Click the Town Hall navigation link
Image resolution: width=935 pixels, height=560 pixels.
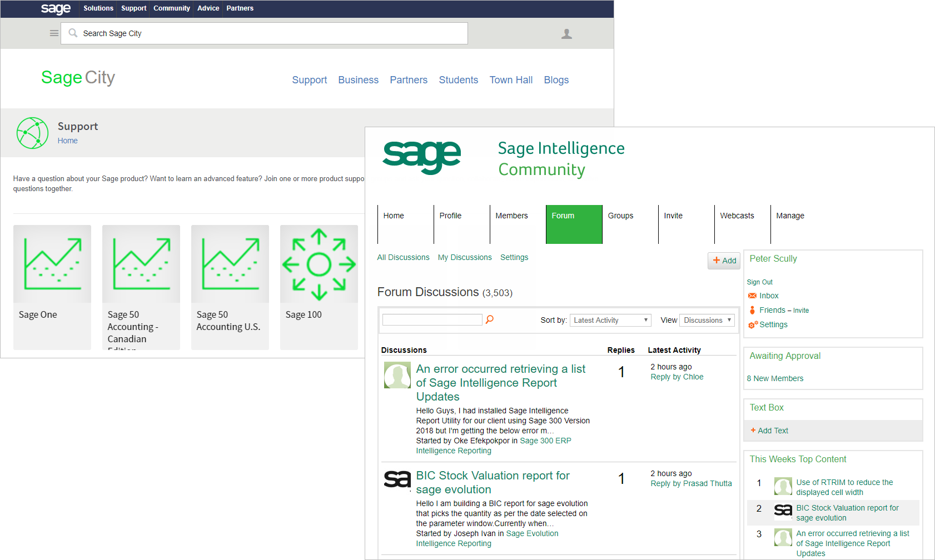[x=511, y=80]
